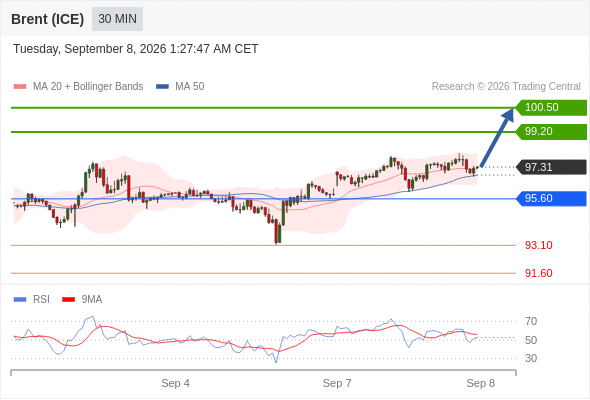Screen dimensions: 590x400
Task: Click the Sep 4 date axis label
Action: pyautogui.click(x=175, y=383)
